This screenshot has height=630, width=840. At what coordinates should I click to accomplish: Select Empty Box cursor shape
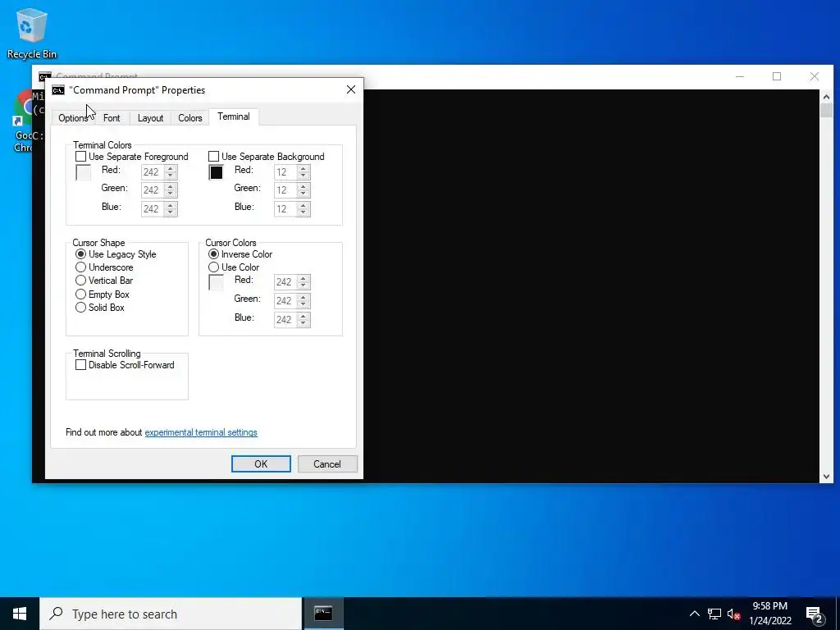click(81, 294)
